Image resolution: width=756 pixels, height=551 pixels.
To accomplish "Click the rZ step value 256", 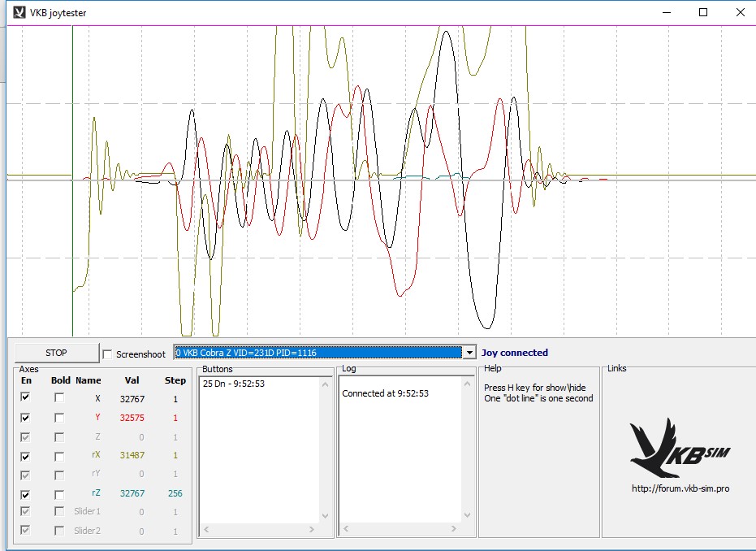I will [175, 493].
